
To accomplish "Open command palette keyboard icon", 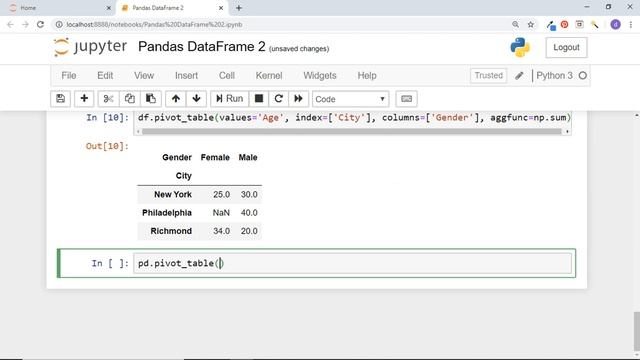I will click(x=406, y=99).
